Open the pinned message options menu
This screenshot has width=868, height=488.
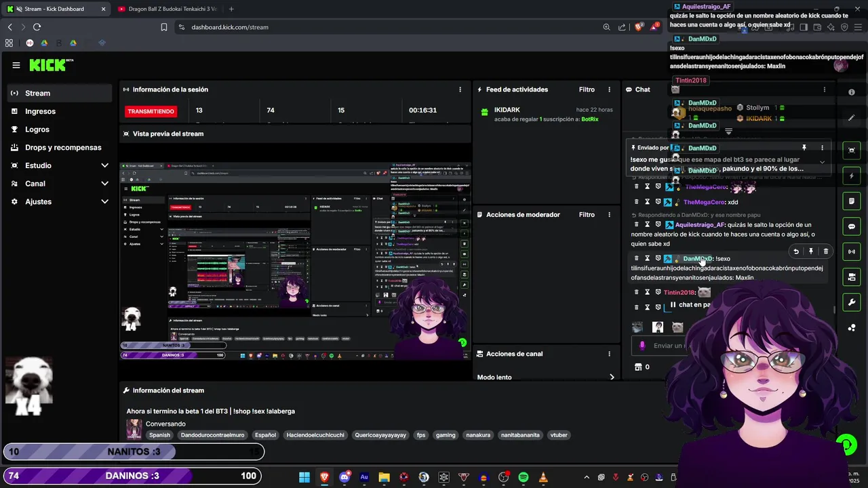[x=822, y=147]
